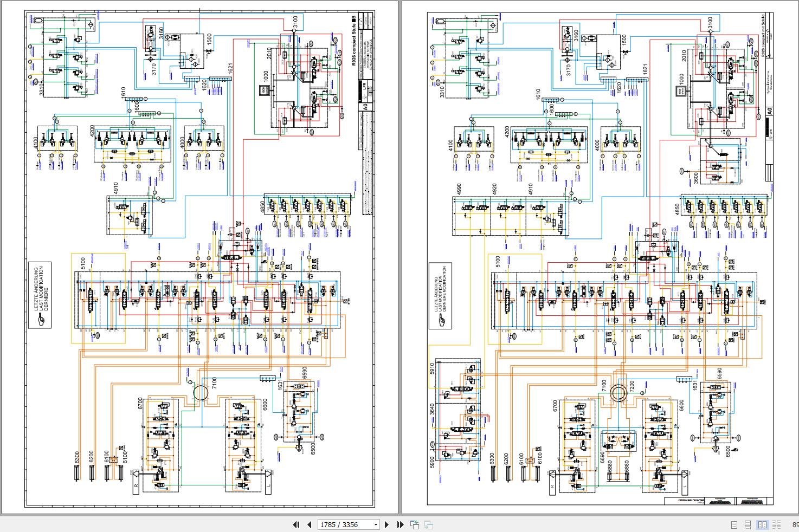Go to the first page
This screenshot has height=532, width=799.
click(296, 524)
